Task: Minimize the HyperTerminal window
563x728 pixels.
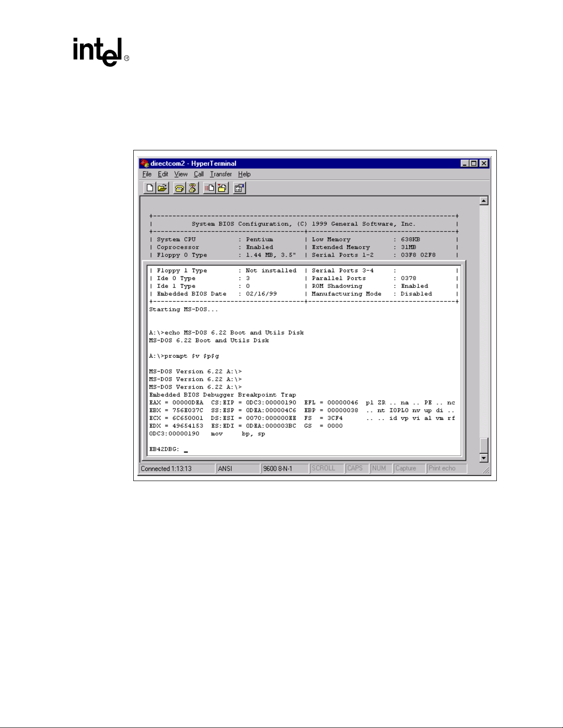Action: click(465, 163)
